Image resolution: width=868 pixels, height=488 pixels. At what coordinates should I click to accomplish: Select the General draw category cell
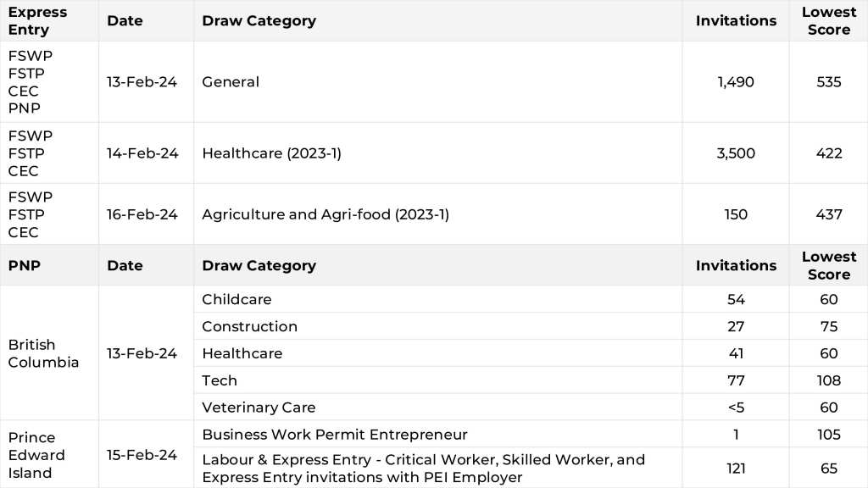coord(231,82)
